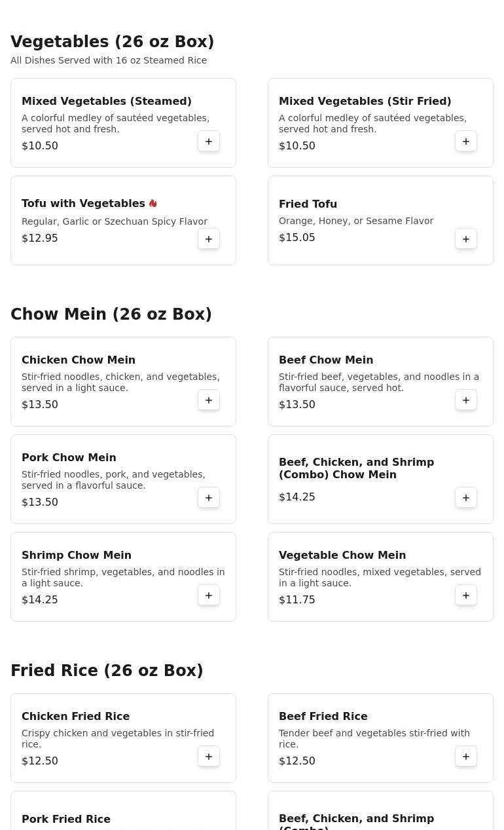Add Combo Chow Mein using plus button
This screenshot has height=830, width=504.
tap(466, 498)
